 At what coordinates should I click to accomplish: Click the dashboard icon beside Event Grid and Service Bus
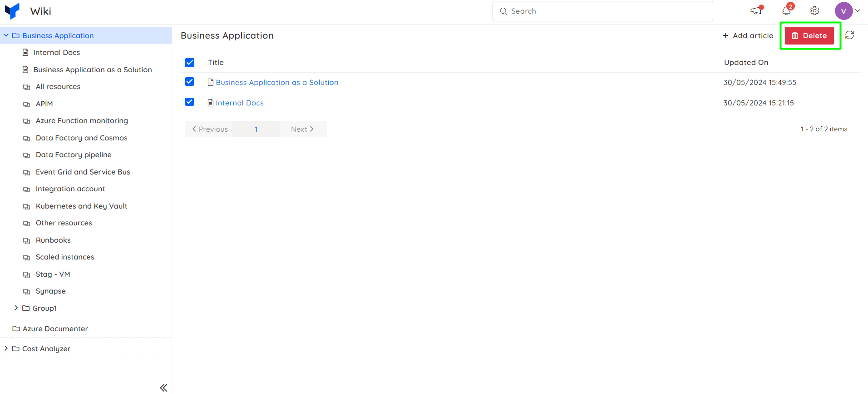pyautogui.click(x=26, y=172)
